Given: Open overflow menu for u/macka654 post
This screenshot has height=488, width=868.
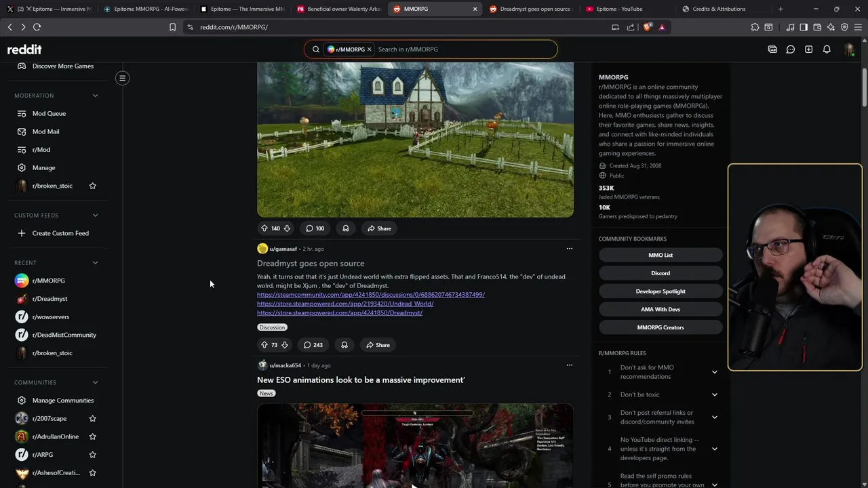Looking at the screenshot, I should pyautogui.click(x=570, y=365).
